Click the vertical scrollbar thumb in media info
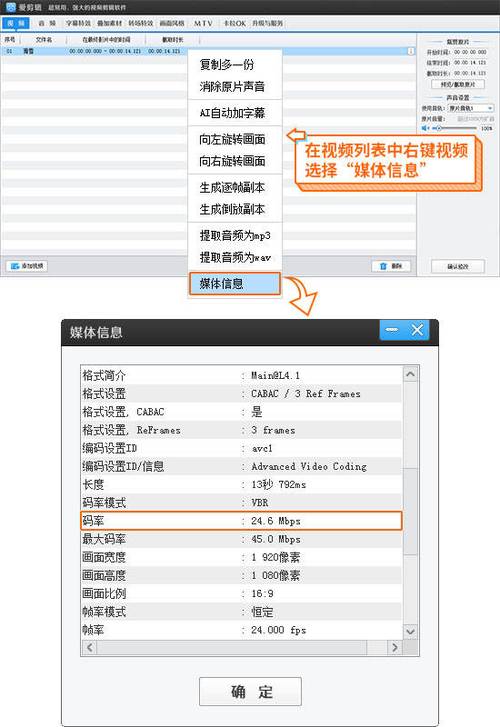500x727 pixels. [x=410, y=510]
